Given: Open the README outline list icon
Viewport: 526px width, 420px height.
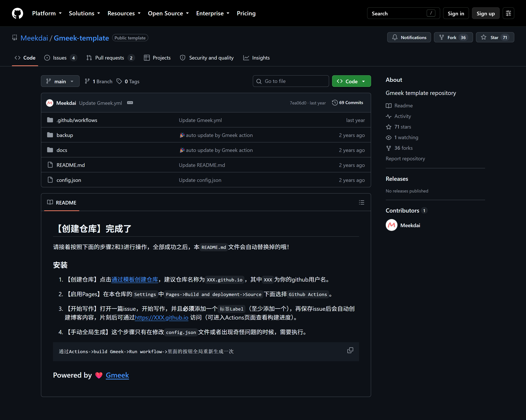Looking at the screenshot, I should (x=362, y=203).
